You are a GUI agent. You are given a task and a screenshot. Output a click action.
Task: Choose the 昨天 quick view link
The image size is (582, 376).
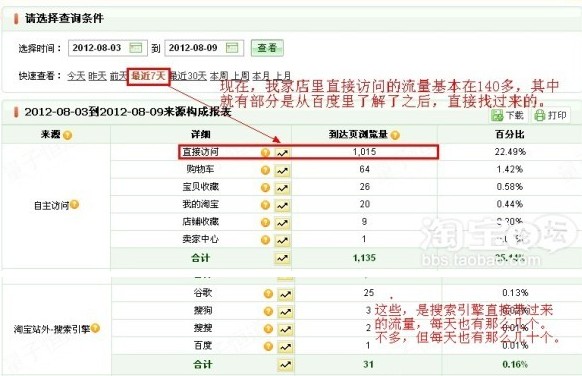click(x=97, y=76)
